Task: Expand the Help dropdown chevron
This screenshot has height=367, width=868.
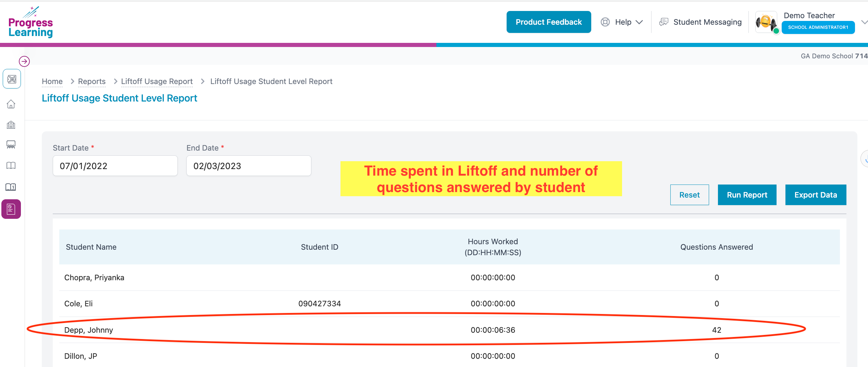Action: tap(639, 22)
